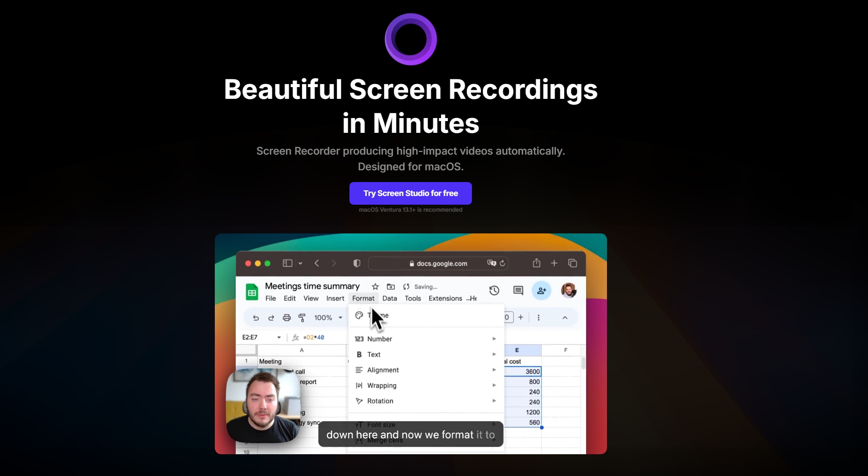
Task: Click cell with value 800
Action: 523,382
